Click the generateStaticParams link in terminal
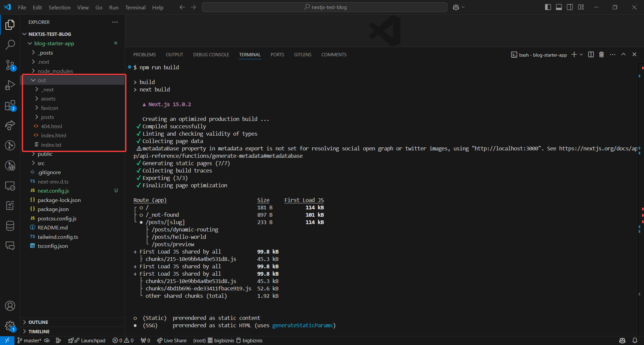The image size is (644, 345). click(x=302, y=326)
